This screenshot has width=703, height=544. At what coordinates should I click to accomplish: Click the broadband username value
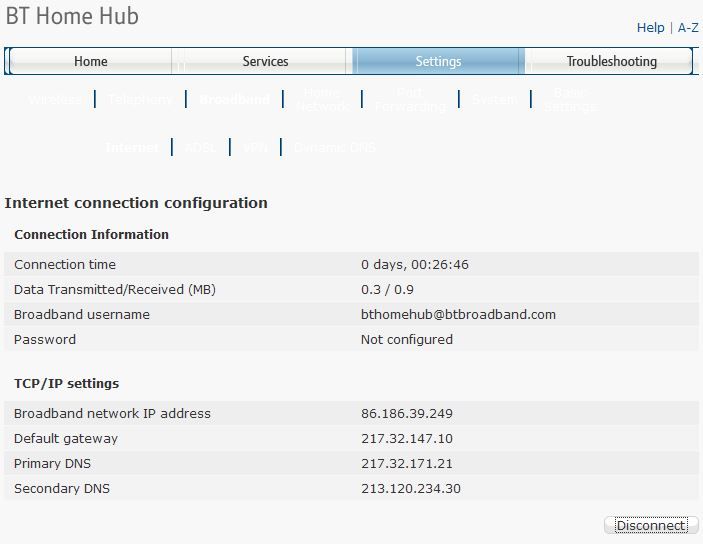pyautogui.click(x=458, y=314)
